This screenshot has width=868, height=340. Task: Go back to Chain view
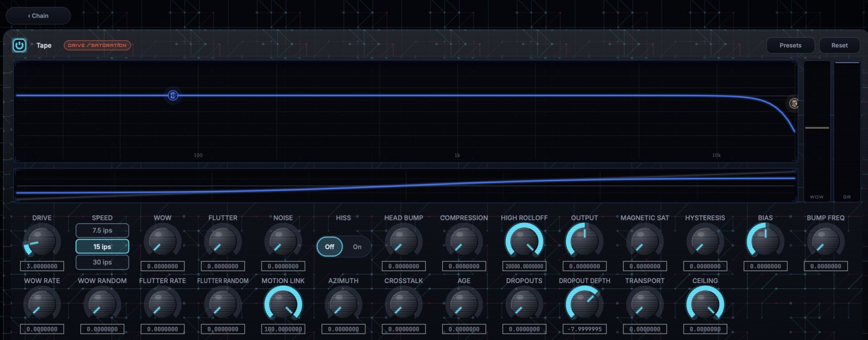(x=38, y=16)
